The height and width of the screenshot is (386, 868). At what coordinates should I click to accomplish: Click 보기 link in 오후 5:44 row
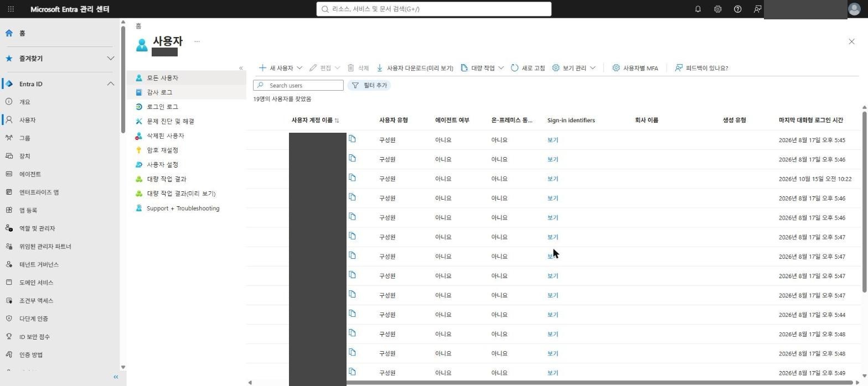(x=552, y=315)
